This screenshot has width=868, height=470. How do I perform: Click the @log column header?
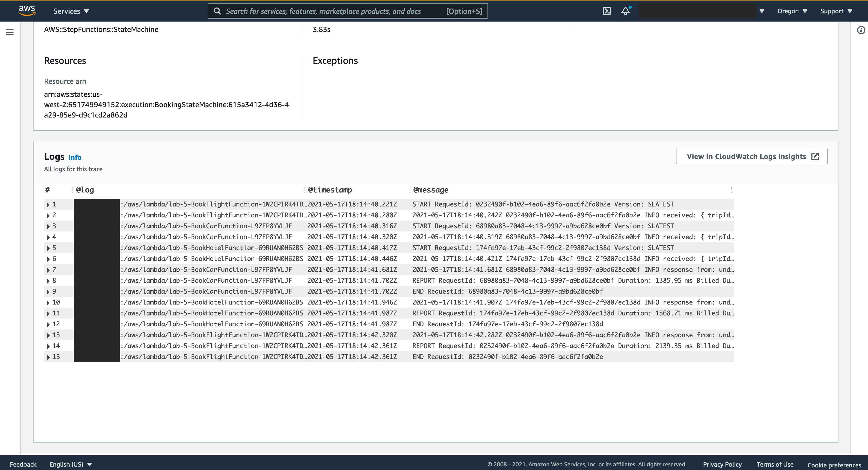tap(85, 190)
